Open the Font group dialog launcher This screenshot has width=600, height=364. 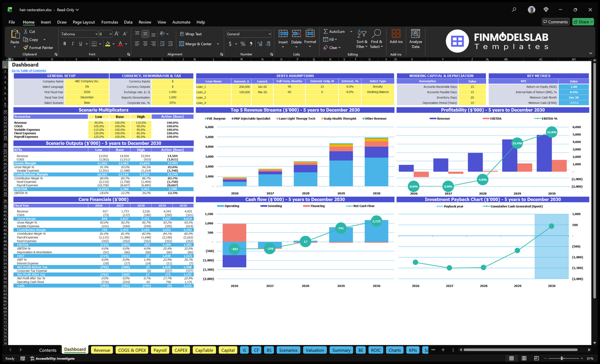128,54
